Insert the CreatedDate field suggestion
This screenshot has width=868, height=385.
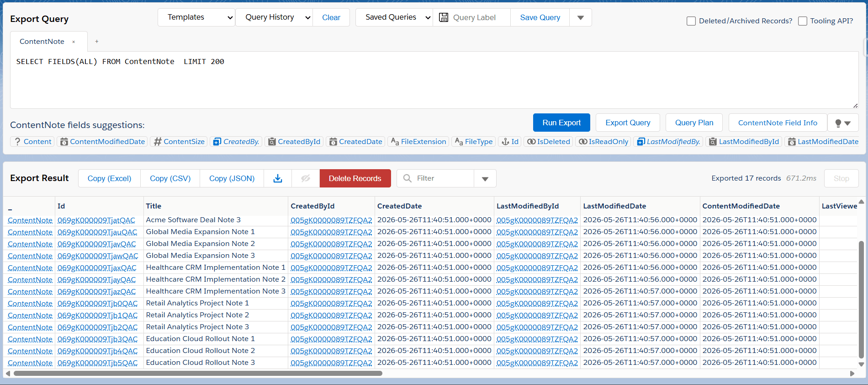coord(356,142)
